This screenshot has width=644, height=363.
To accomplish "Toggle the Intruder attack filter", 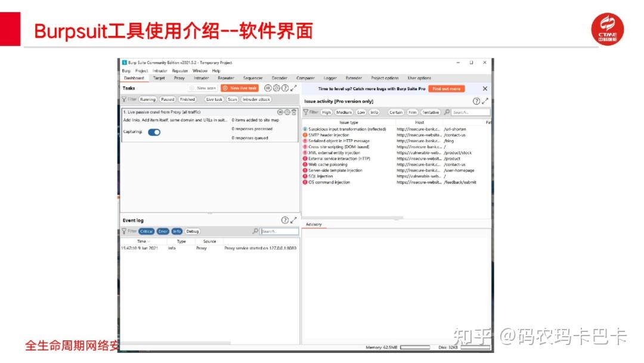I will point(256,99).
